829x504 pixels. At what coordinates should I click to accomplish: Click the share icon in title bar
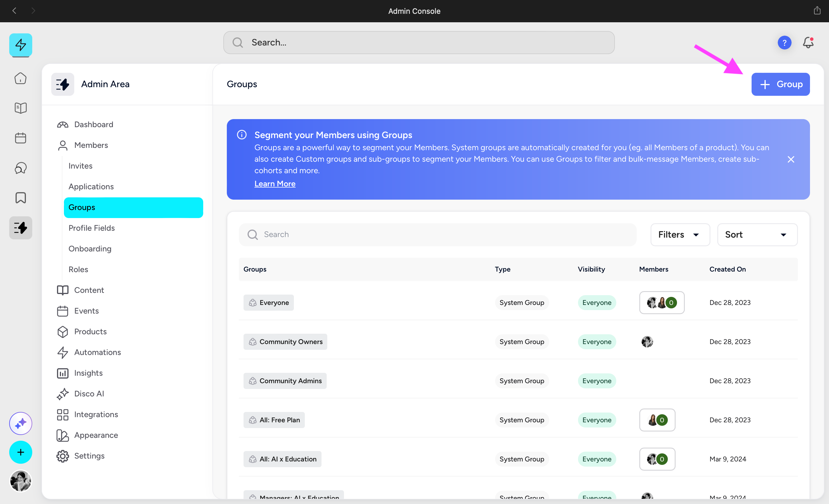[x=817, y=11]
